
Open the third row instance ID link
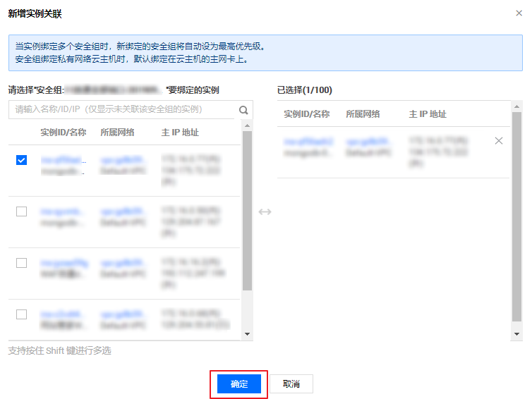[x=64, y=263]
